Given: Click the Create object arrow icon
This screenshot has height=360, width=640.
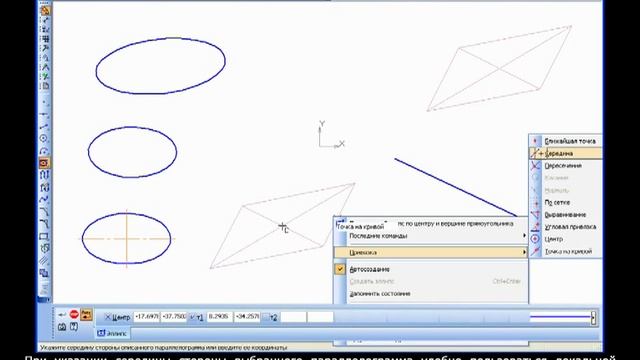Looking at the screenshot, I should pyautogui.click(x=62, y=315).
